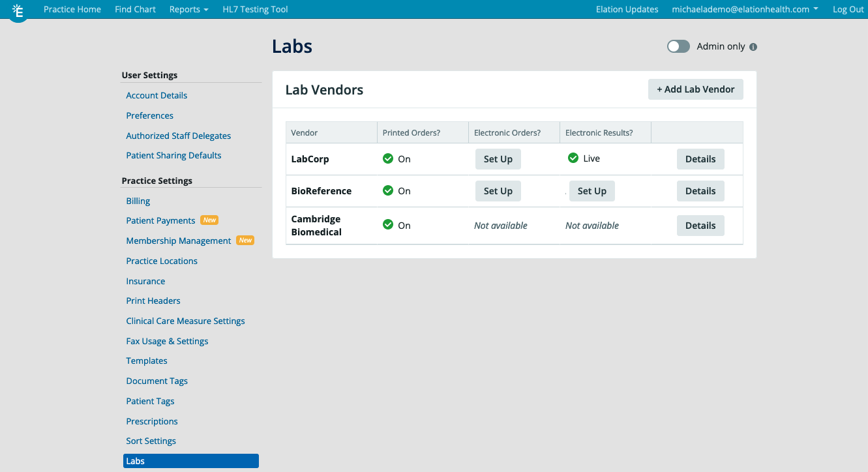Enable the Admin only toggle

678,46
